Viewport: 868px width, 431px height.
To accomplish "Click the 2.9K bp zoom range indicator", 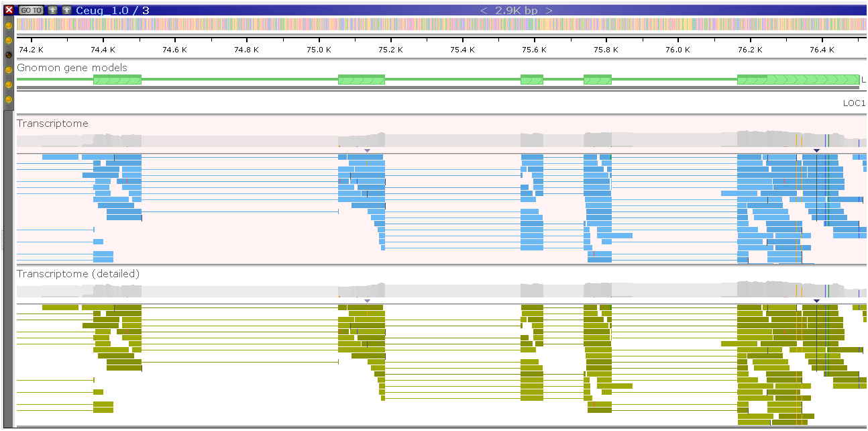I will point(516,10).
